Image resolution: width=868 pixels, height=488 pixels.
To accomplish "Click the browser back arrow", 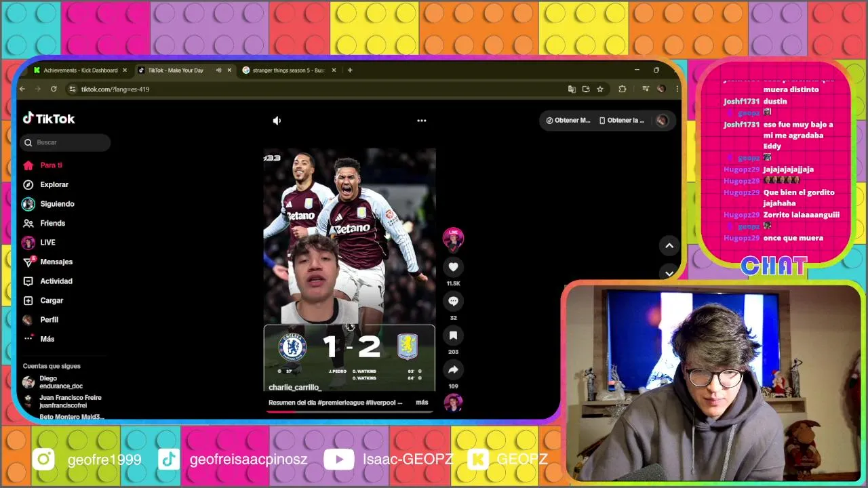I will point(22,89).
